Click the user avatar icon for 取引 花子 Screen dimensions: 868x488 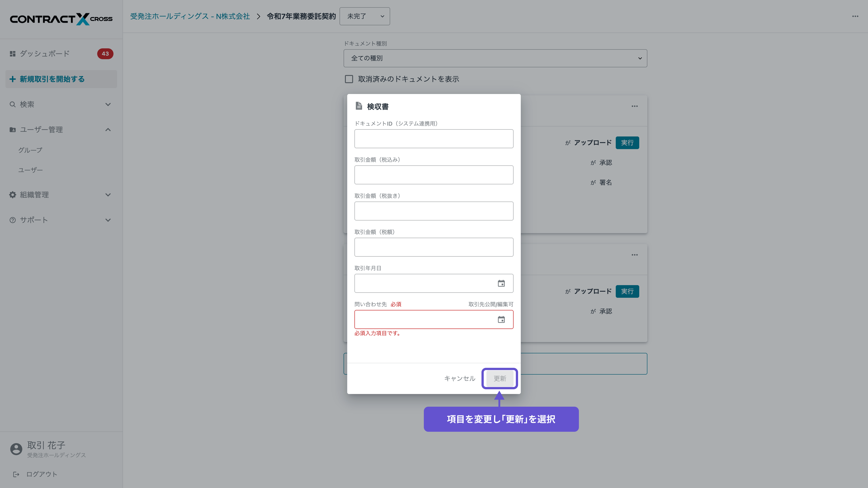point(16,449)
